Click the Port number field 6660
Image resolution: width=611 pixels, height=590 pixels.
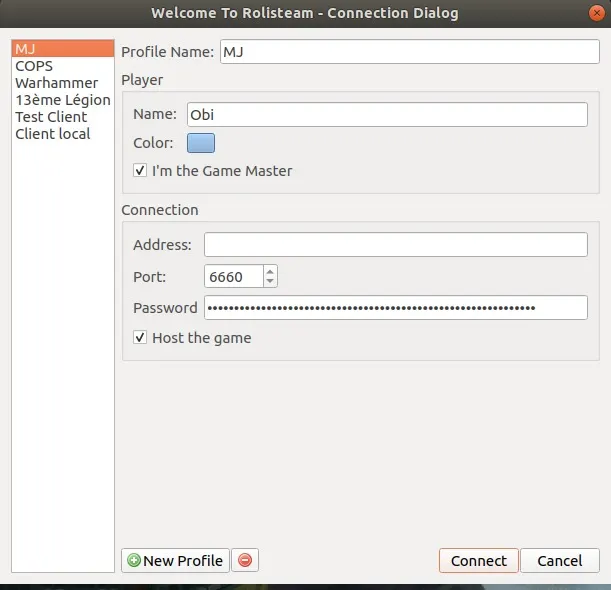pyautogui.click(x=234, y=276)
